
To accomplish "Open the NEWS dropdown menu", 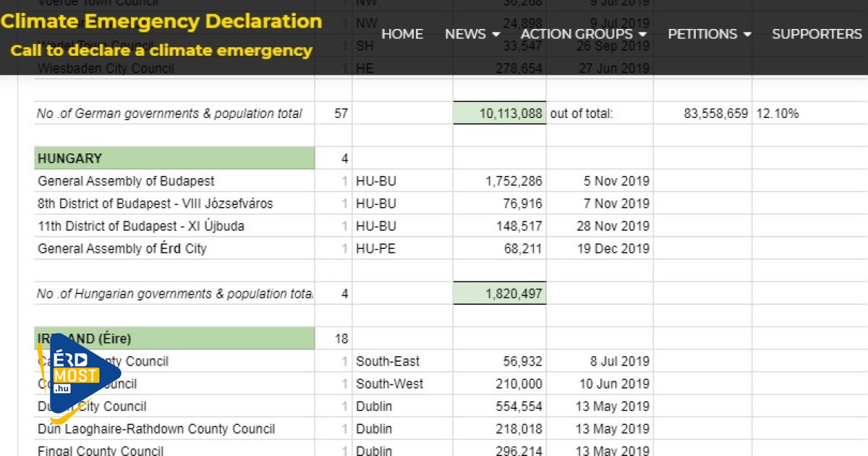I will tap(472, 34).
